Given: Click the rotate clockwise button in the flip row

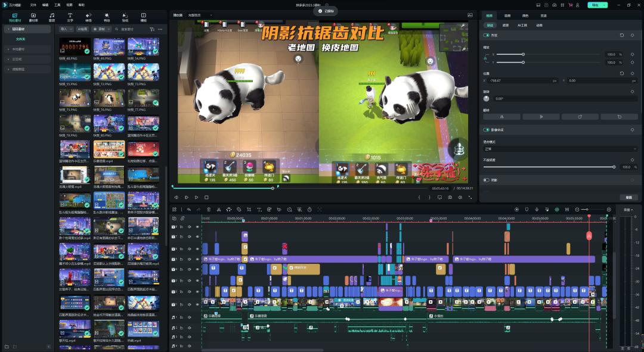Looking at the screenshot, I should pos(580,117).
